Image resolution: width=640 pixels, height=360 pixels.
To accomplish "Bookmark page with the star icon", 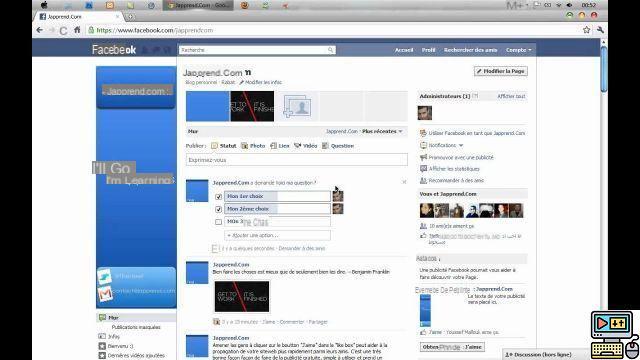I will click(x=587, y=30).
